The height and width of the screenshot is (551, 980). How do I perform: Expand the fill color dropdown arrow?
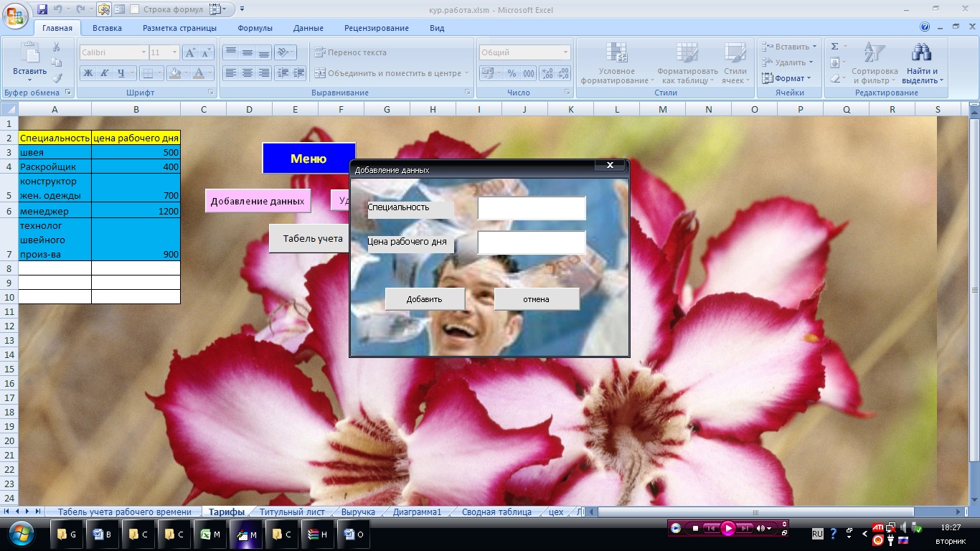pos(187,73)
